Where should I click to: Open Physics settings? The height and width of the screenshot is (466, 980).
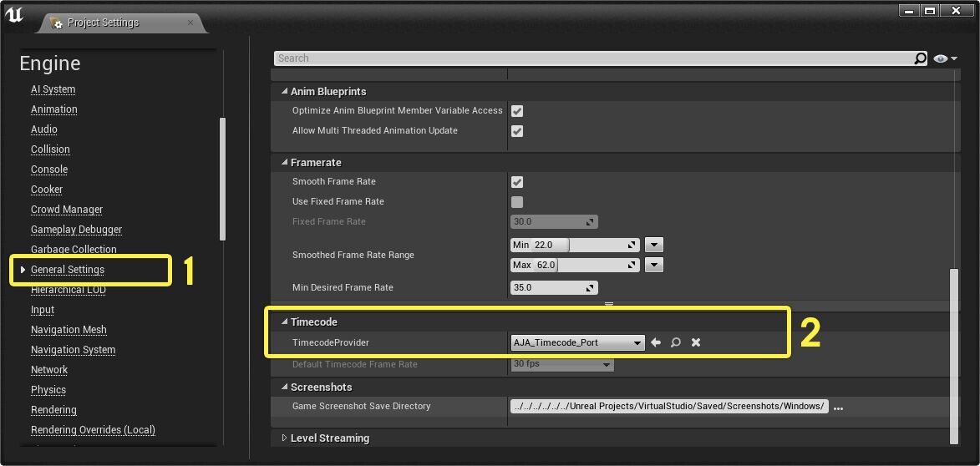click(48, 390)
